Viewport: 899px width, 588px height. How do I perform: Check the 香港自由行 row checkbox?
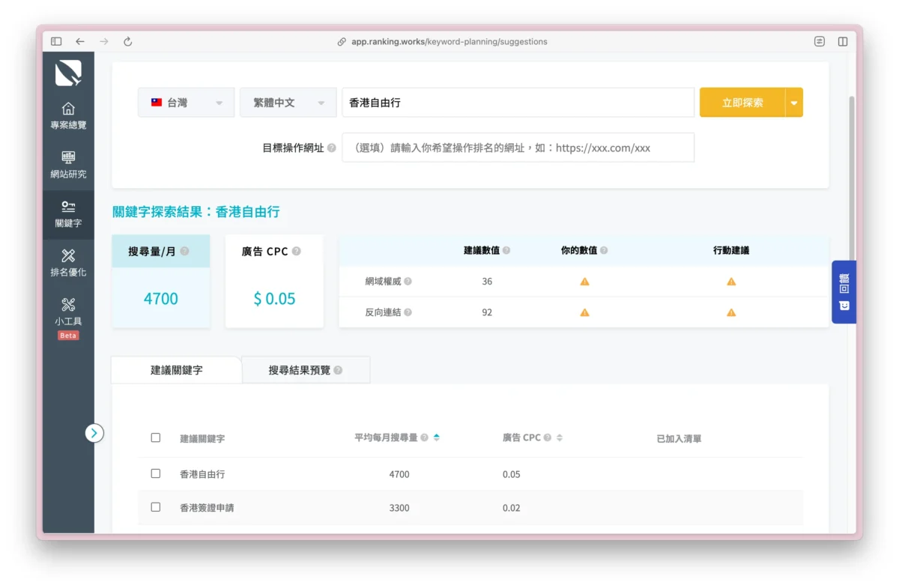click(x=156, y=473)
